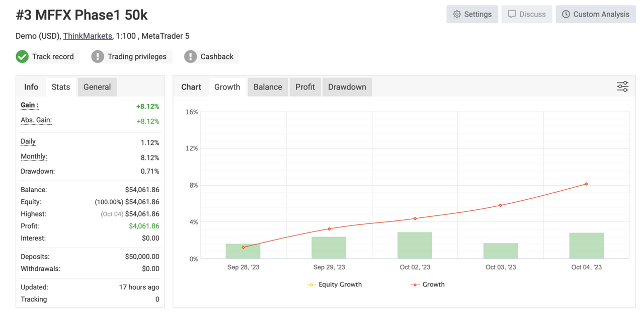
Task: Select the Growth chart tab
Action: pyautogui.click(x=227, y=87)
